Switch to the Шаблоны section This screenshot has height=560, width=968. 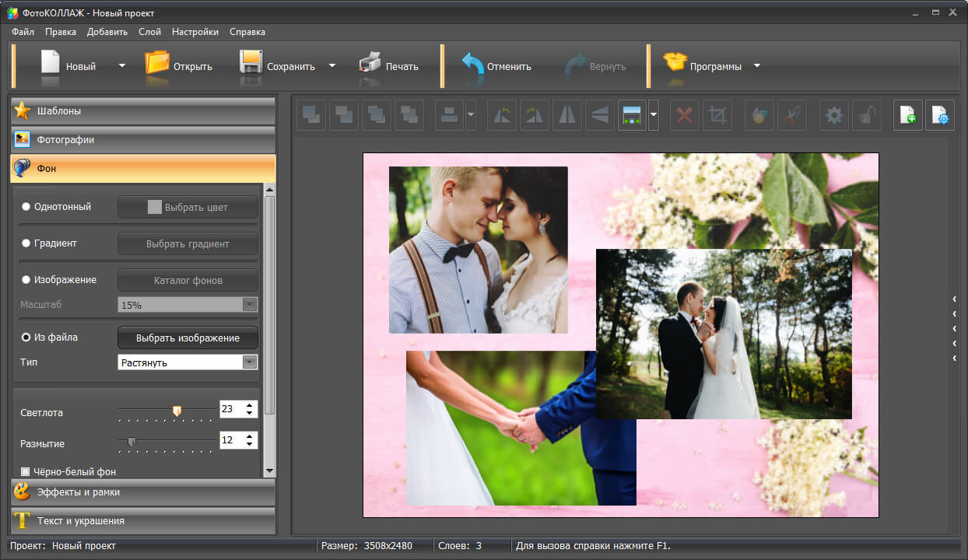(143, 110)
